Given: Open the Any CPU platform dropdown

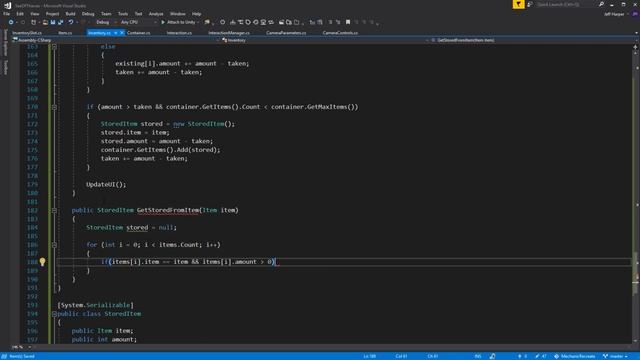Looking at the screenshot, I should 138,22.
